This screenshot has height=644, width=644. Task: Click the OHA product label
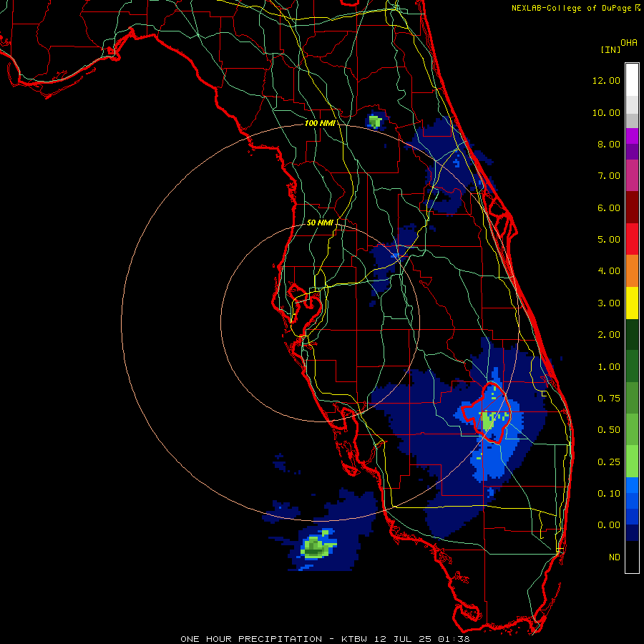(x=629, y=42)
